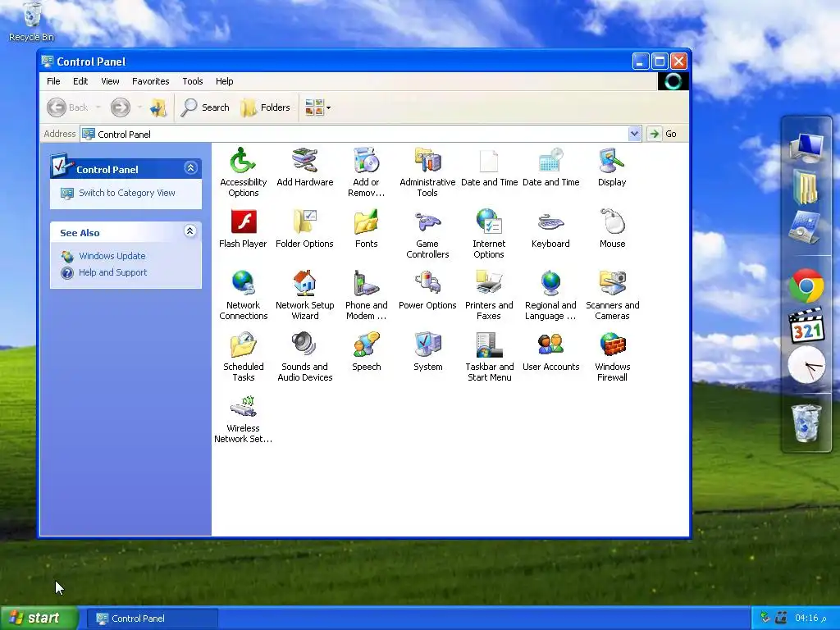Click the Folders toolbar button
This screenshot has height=630, width=840.
click(265, 107)
